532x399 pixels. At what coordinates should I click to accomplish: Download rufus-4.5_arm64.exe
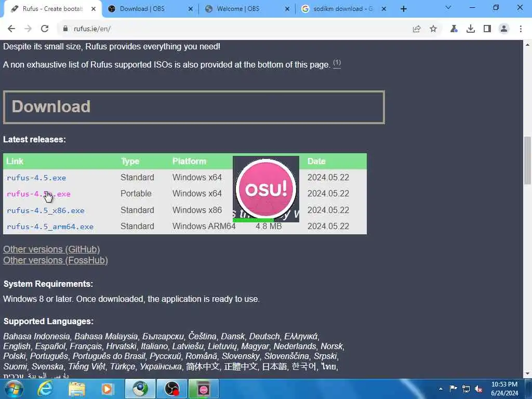pos(50,227)
